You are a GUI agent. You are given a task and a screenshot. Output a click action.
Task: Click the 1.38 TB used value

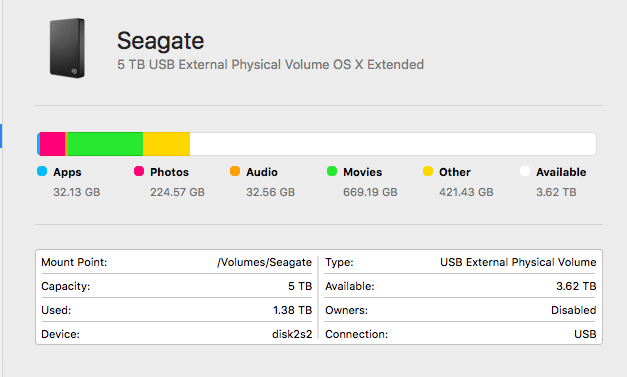click(292, 310)
